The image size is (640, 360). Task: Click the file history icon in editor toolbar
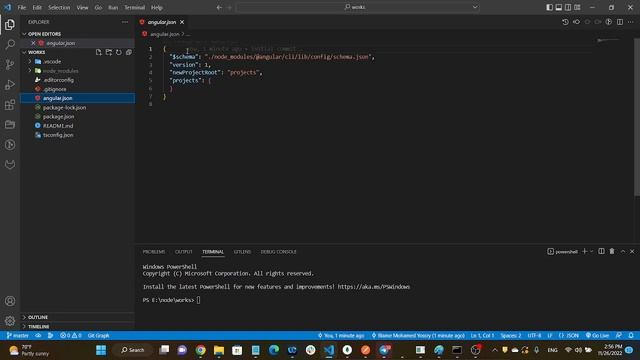[x=565, y=22]
